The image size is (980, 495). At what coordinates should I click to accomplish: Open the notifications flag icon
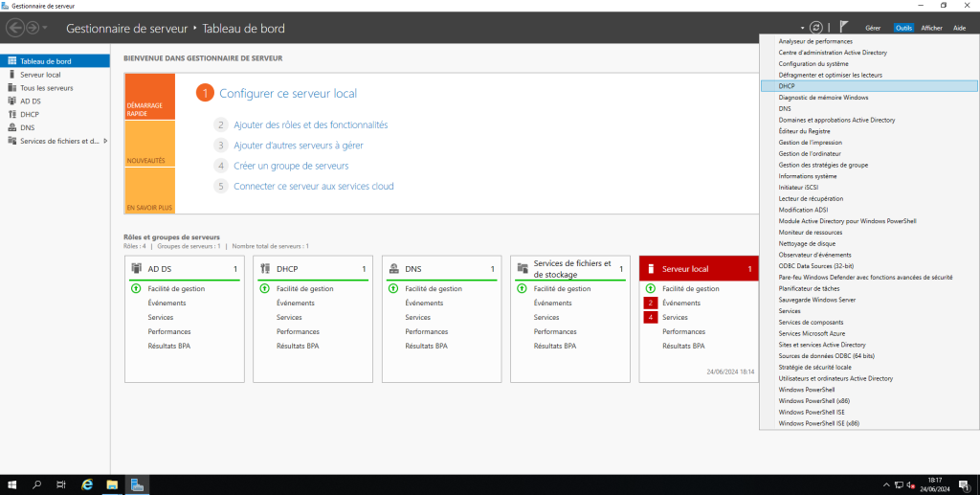(x=843, y=28)
